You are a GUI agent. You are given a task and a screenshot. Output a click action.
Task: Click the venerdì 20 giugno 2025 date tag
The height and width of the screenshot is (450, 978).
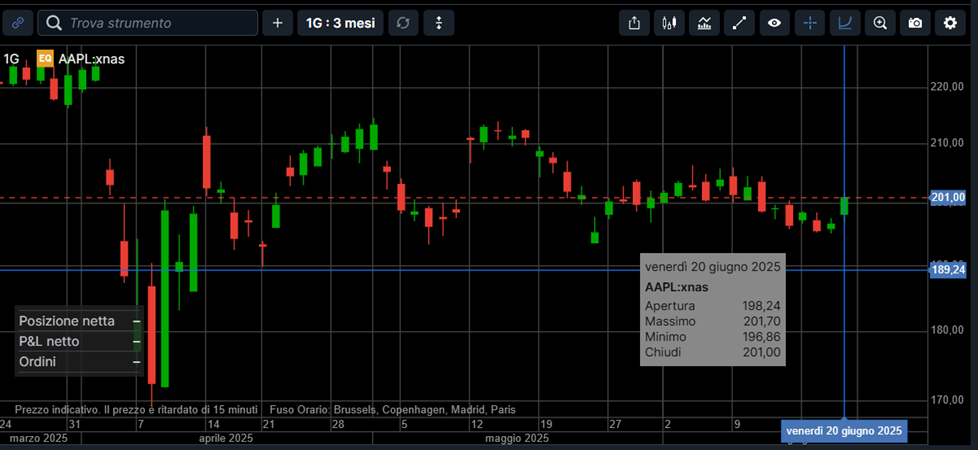tap(844, 431)
